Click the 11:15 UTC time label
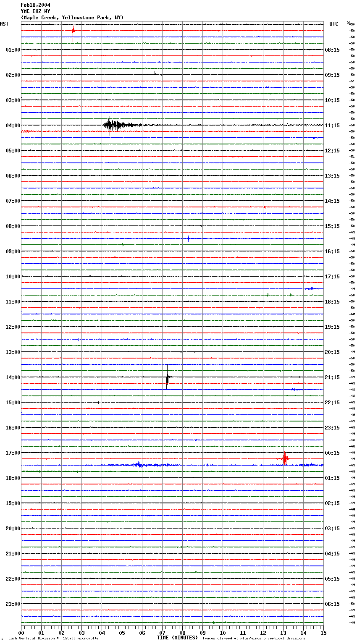Image resolution: width=357 pixels, height=644 pixels. [x=332, y=126]
